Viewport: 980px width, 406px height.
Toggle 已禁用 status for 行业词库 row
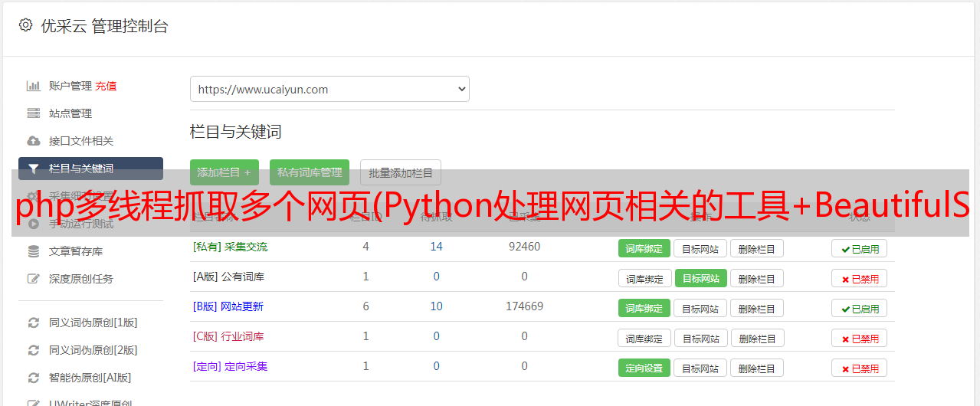(860, 339)
